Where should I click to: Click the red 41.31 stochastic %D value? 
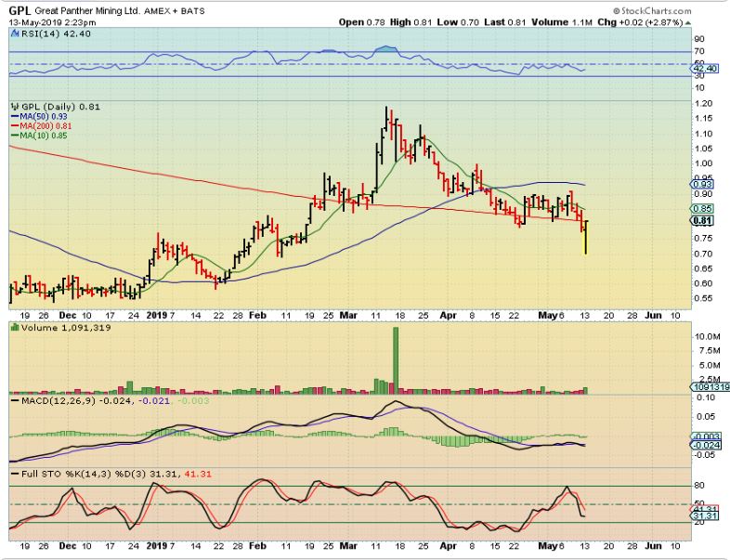pos(198,474)
